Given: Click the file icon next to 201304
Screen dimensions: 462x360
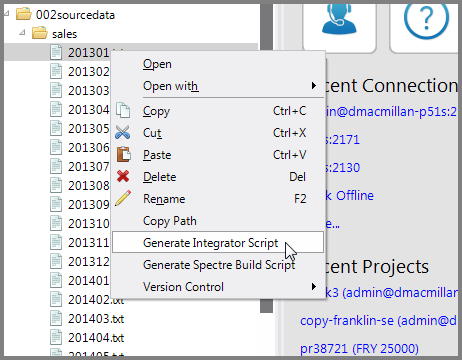Looking at the screenshot, I should coord(56,109).
